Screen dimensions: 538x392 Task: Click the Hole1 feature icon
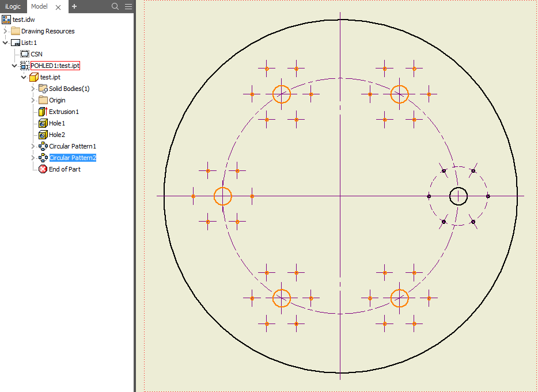(x=43, y=123)
